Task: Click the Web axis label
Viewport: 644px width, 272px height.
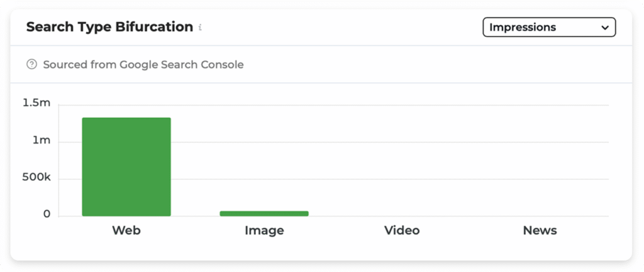Action: pos(126,231)
